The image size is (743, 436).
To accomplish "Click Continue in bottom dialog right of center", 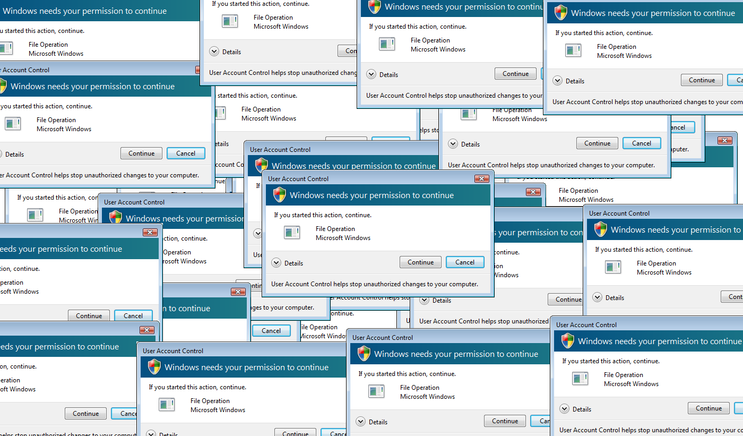I will click(x=505, y=421).
